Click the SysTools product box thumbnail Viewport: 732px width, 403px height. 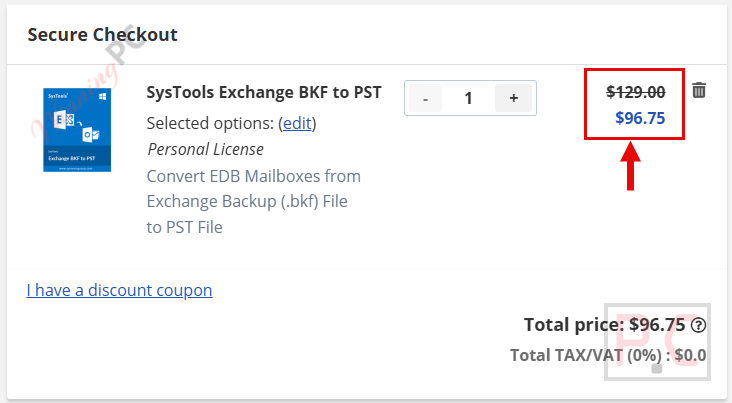click(x=77, y=130)
